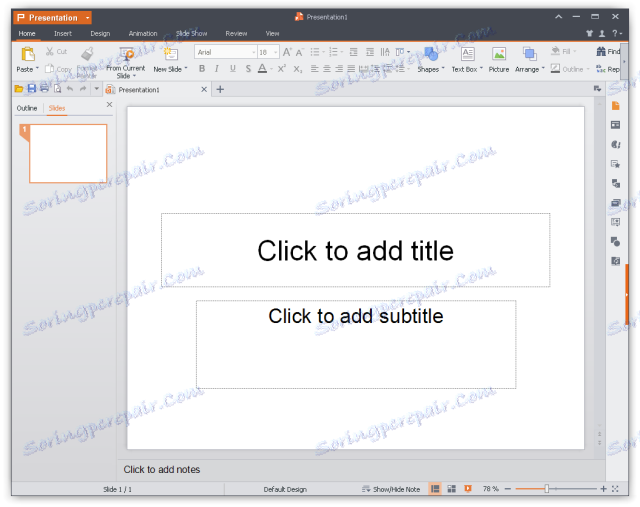The height and width of the screenshot is (507, 640).
Task: Justify text alignment
Action: coord(351,69)
